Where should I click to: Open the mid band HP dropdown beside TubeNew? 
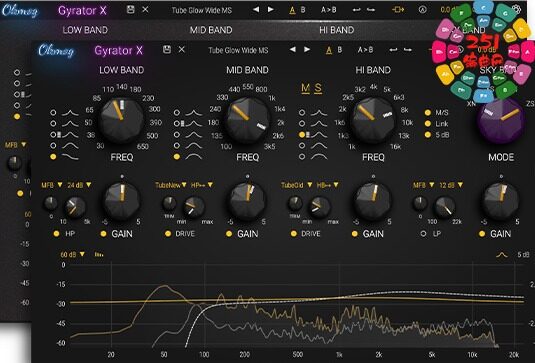coord(202,185)
